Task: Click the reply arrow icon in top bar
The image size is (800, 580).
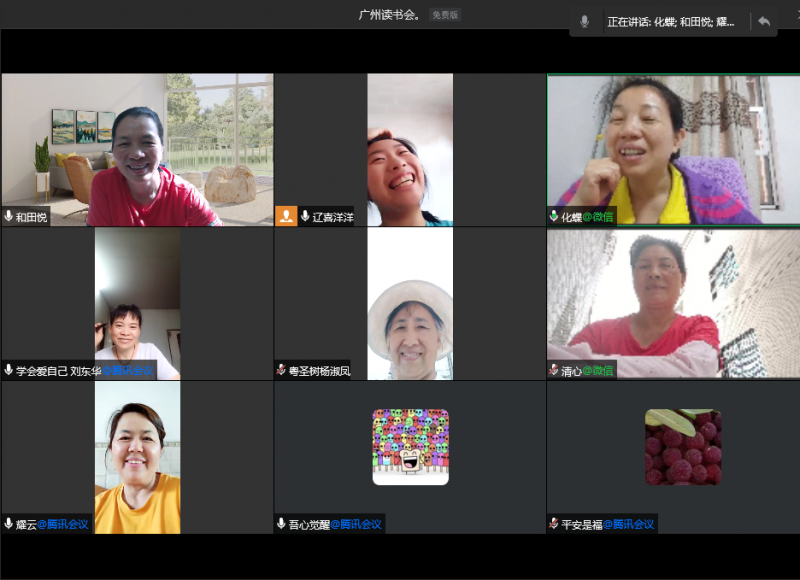Action: click(764, 21)
